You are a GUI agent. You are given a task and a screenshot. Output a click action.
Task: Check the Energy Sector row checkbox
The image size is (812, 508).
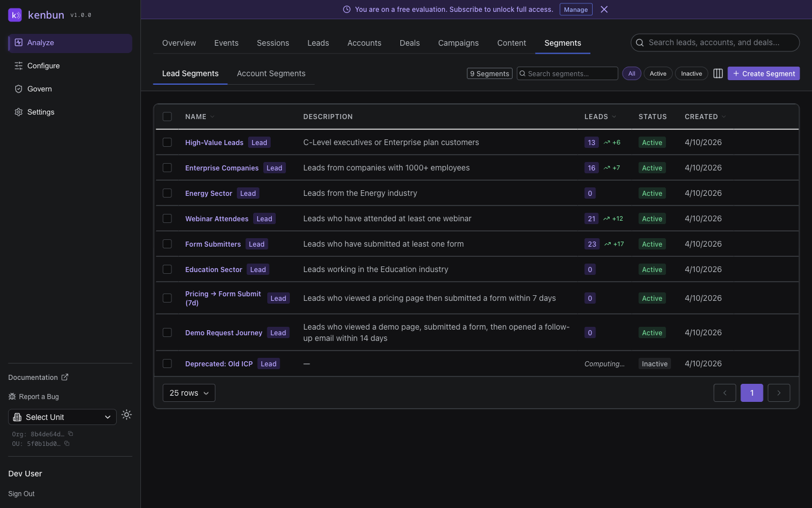tap(167, 193)
